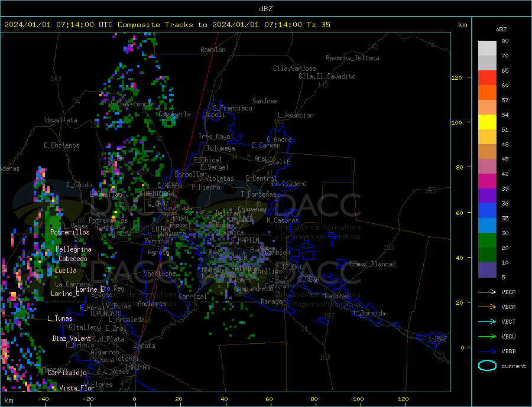Image resolution: width=532 pixels, height=407 pixels.
Task: Select the light blue swatch below 35 dBZ
Action: [487, 226]
